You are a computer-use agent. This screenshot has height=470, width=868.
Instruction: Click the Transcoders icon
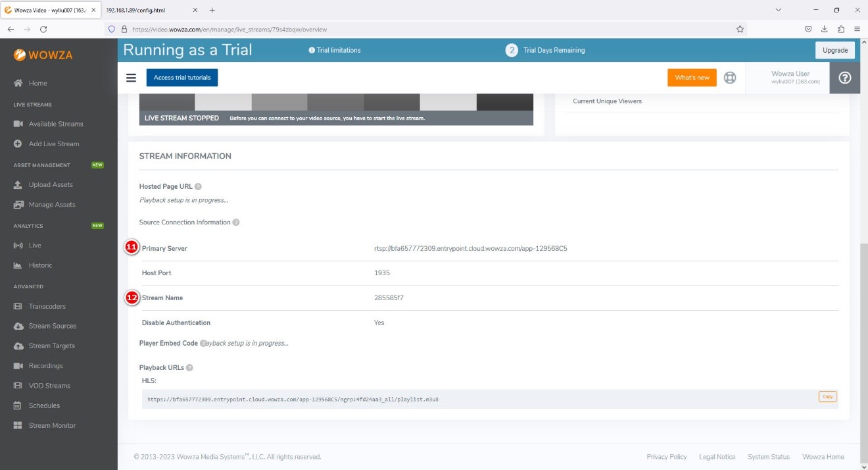(x=18, y=306)
